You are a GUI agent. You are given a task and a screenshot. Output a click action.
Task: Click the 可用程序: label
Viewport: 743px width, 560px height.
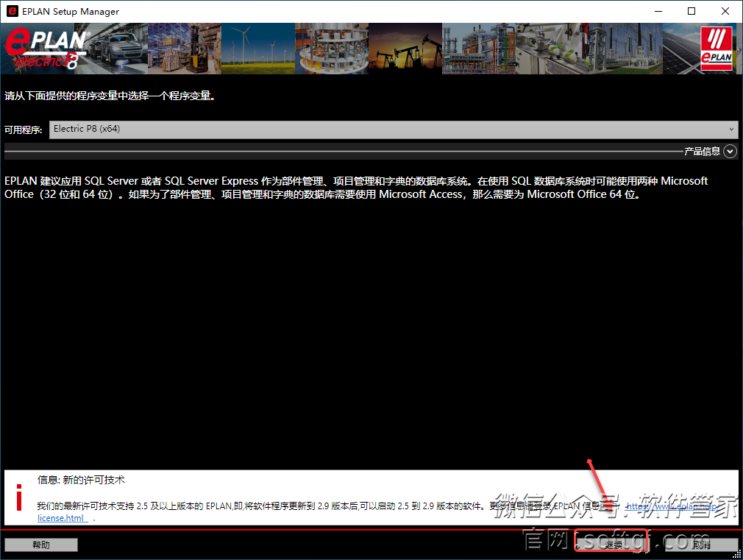click(x=24, y=130)
